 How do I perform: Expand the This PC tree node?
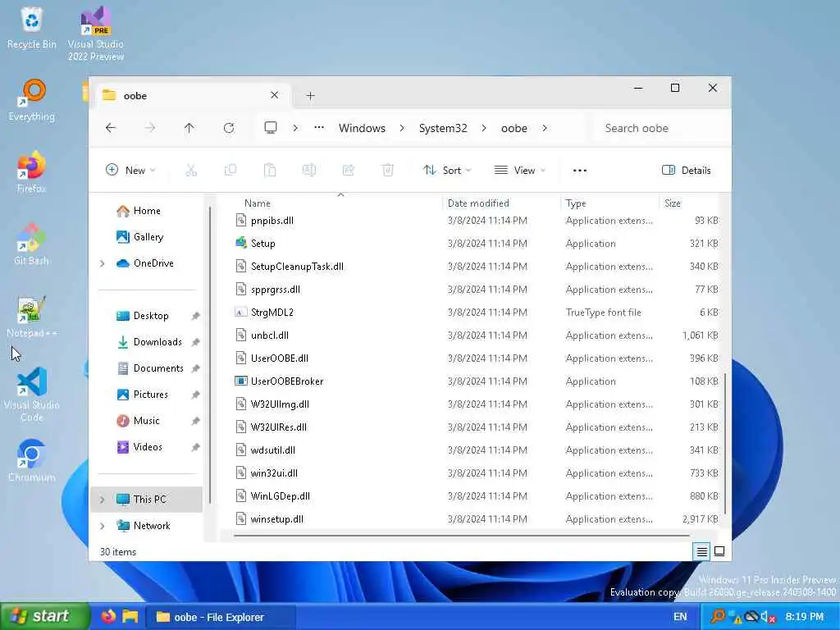tap(103, 500)
